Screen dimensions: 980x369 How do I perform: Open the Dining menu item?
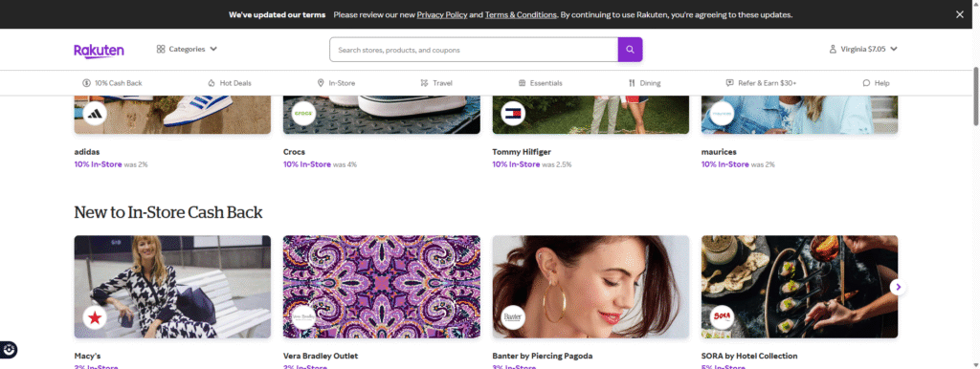click(644, 83)
